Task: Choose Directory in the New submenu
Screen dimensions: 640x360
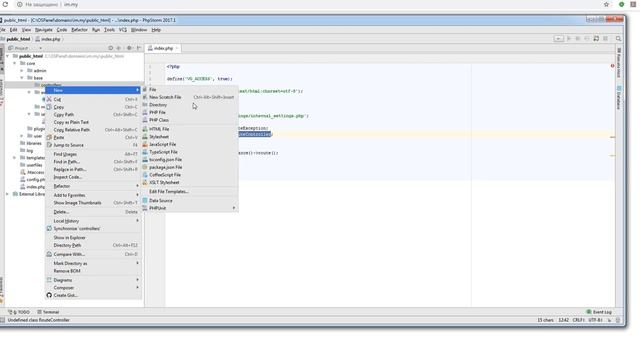Action: coord(190,105)
